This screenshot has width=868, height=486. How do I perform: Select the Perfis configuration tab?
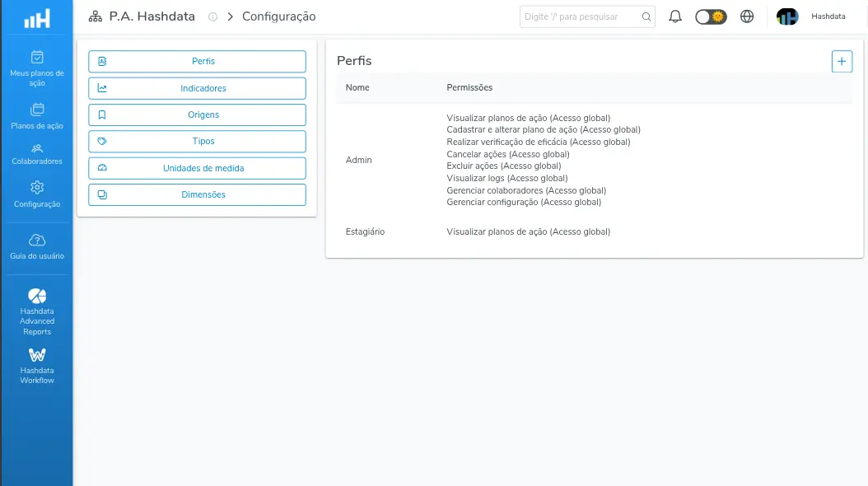coord(197,62)
